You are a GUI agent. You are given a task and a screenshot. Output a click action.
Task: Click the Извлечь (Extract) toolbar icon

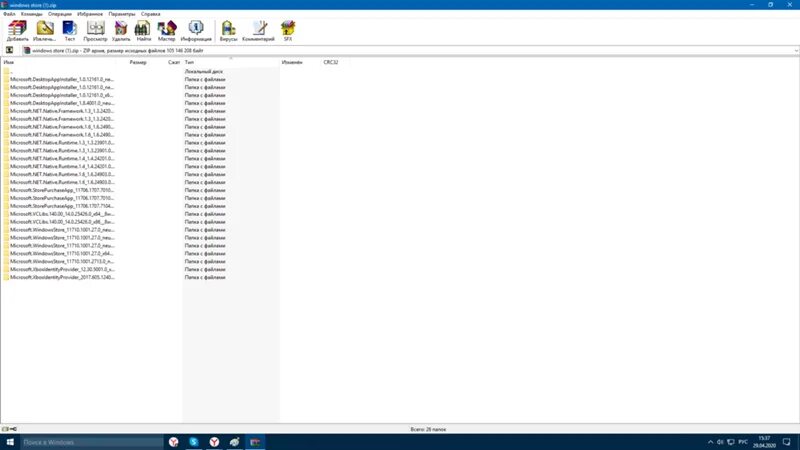coord(44,31)
